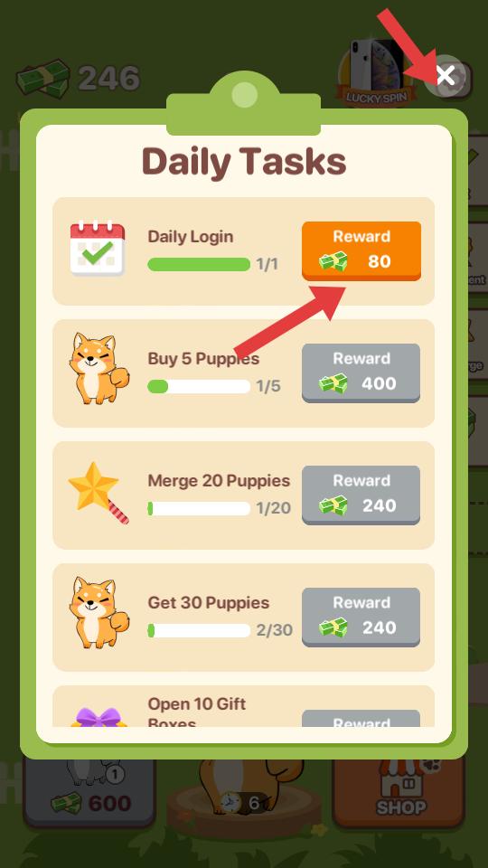Click the cash stack icon next to 246
This screenshot has width=488, height=868.
(43, 79)
